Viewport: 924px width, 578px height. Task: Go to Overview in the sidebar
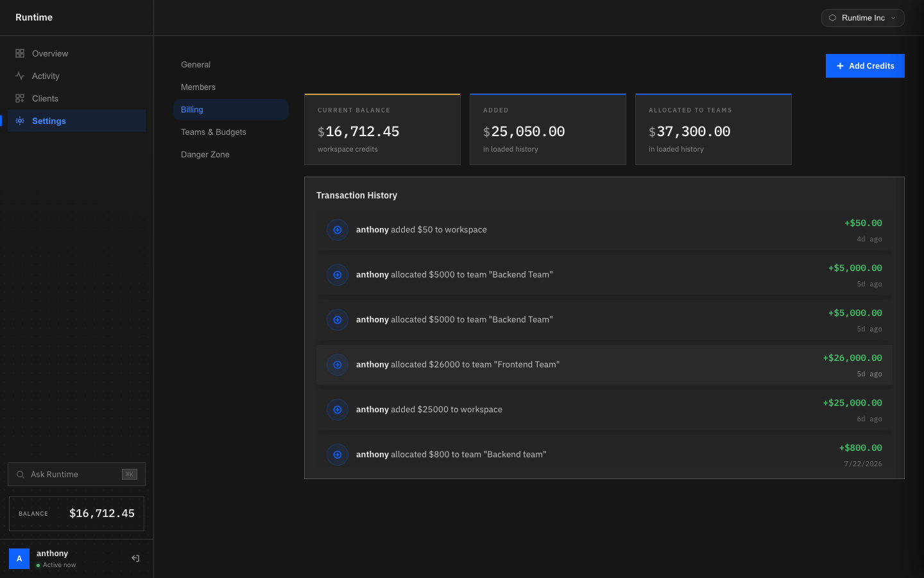tap(76, 53)
